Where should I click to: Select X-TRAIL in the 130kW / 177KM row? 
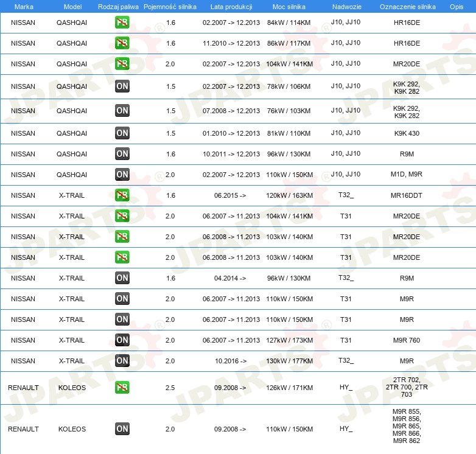[72, 361]
